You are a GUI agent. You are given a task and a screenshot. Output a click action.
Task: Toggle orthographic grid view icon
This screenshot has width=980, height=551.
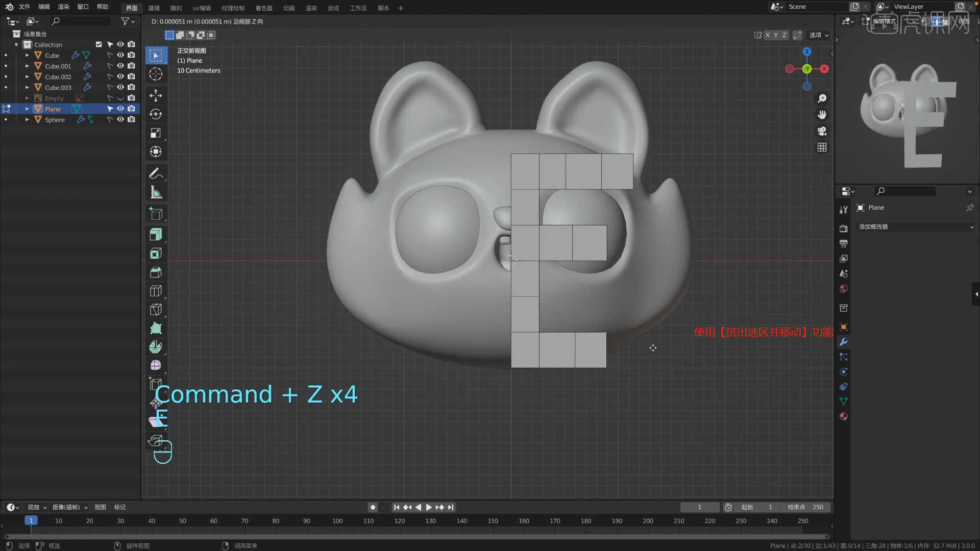822,147
